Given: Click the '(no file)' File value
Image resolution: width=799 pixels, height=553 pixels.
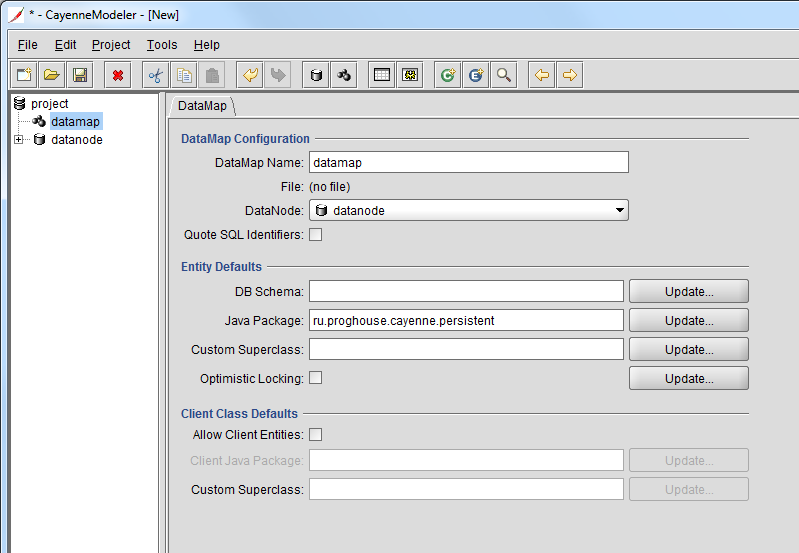Looking at the screenshot, I should (x=330, y=187).
